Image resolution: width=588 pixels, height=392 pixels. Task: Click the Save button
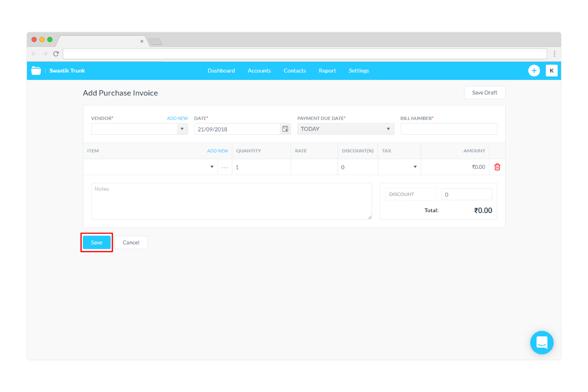click(x=97, y=243)
